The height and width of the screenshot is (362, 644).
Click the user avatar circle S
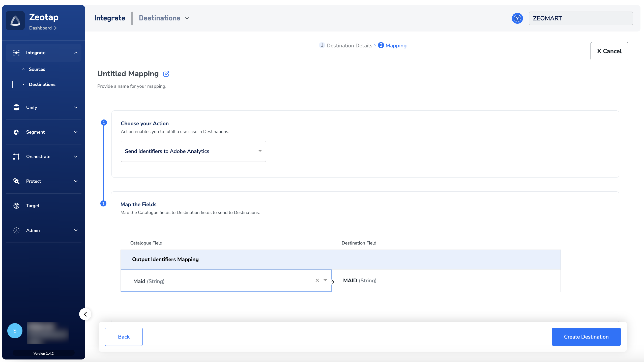pyautogui.click(x=15, y=331)
